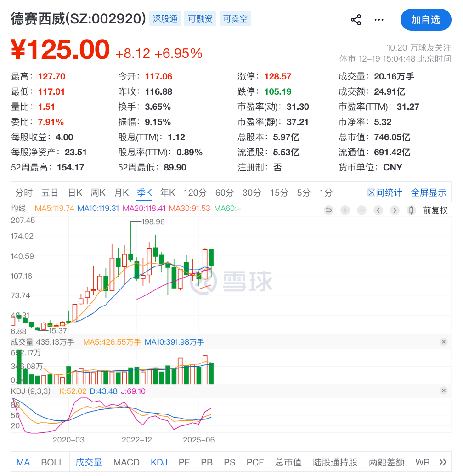463x476 pixels.
Task: Click MA10:119.31 legend label
Action: click(98, 208)
